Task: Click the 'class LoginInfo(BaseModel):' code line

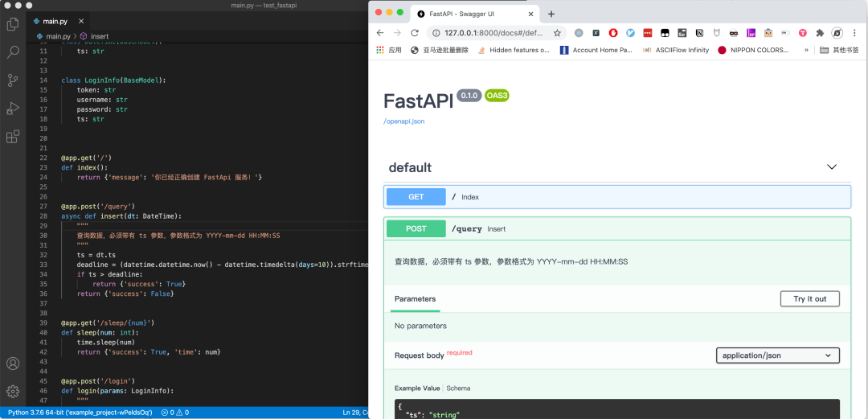Action: tap(113, 80)
